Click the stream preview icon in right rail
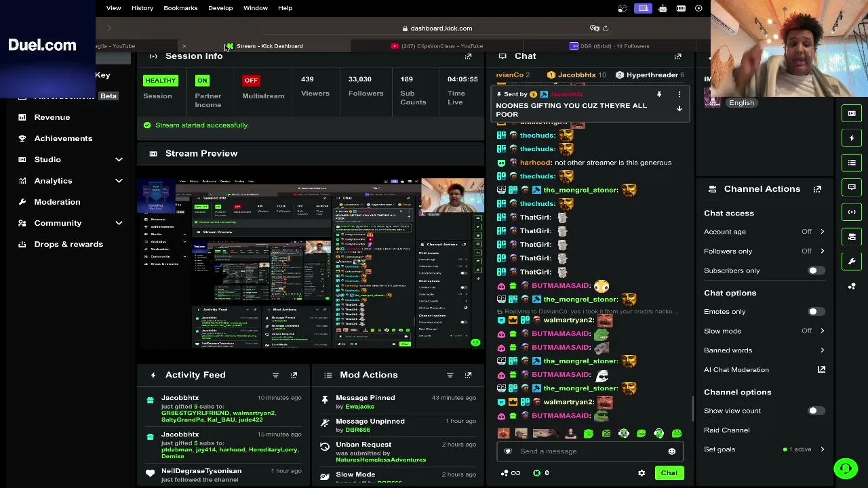The image size is (868, 488). [852, 113]
